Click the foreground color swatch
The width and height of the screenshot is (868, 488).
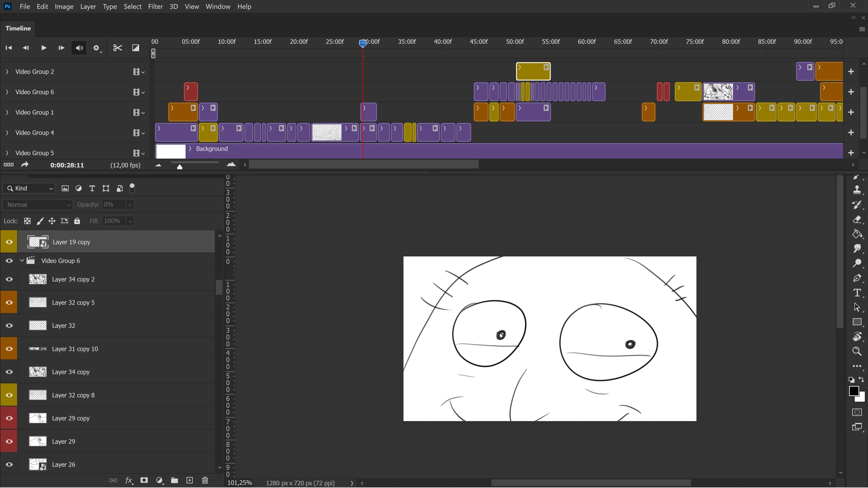point(853,391)
